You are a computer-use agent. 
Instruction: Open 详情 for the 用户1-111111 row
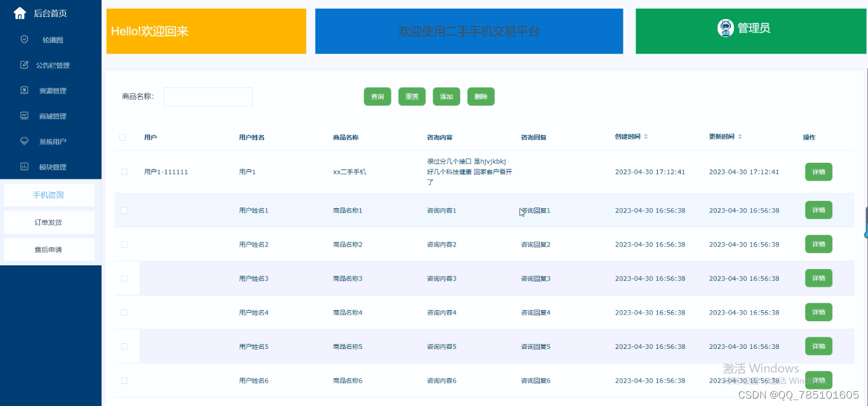click(819, 172)
